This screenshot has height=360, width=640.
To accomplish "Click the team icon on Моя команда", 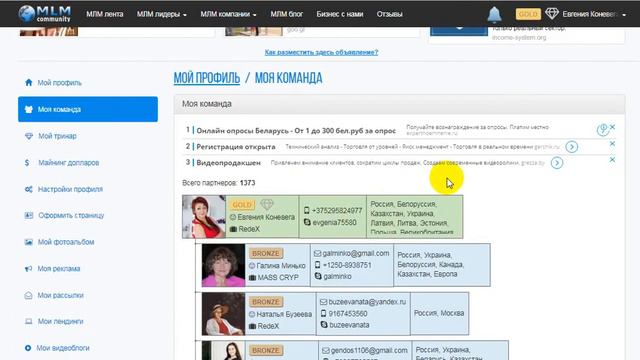I will click(29, 109).
